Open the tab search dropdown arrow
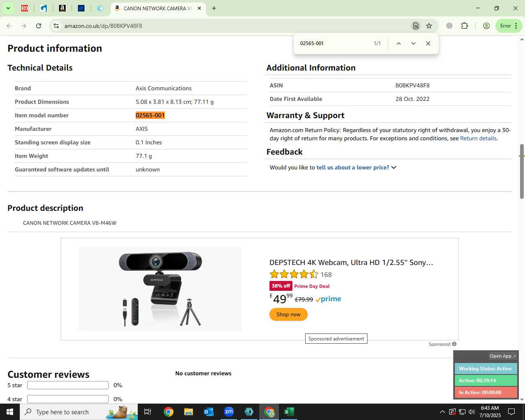The image size is (525, 420). point(8,8)
